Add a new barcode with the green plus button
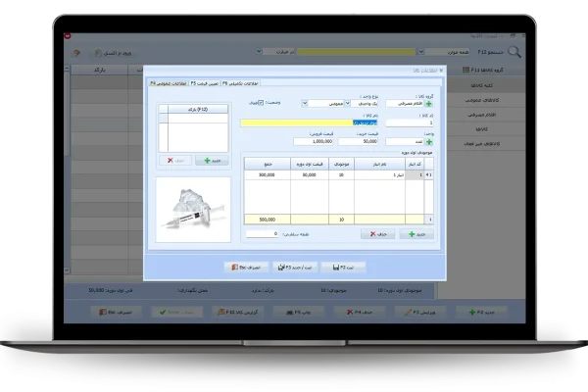 pyautogui.click(x=209, y=159)
